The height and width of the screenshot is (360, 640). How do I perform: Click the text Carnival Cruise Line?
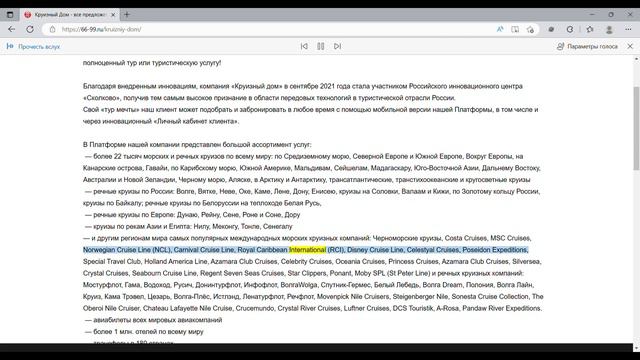(x=204, y=250)
